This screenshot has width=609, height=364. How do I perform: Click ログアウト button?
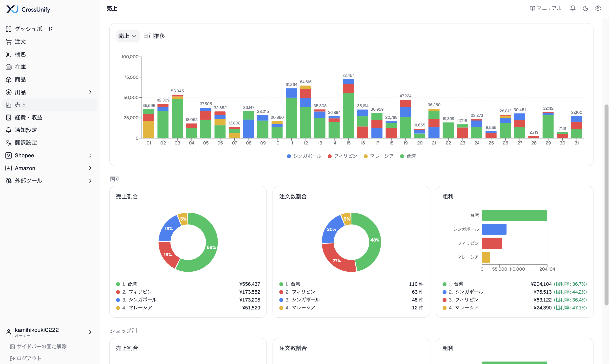(x=26, y=358)
